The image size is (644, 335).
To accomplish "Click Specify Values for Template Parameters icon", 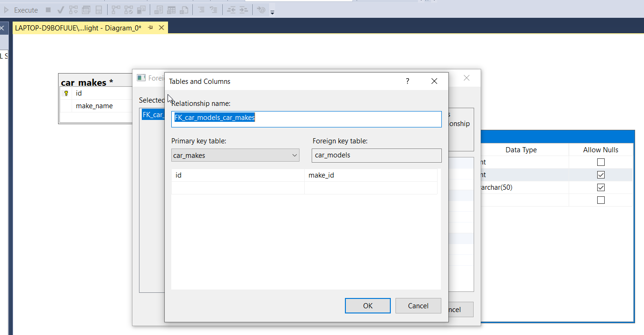I will click(x=261, y=10).
